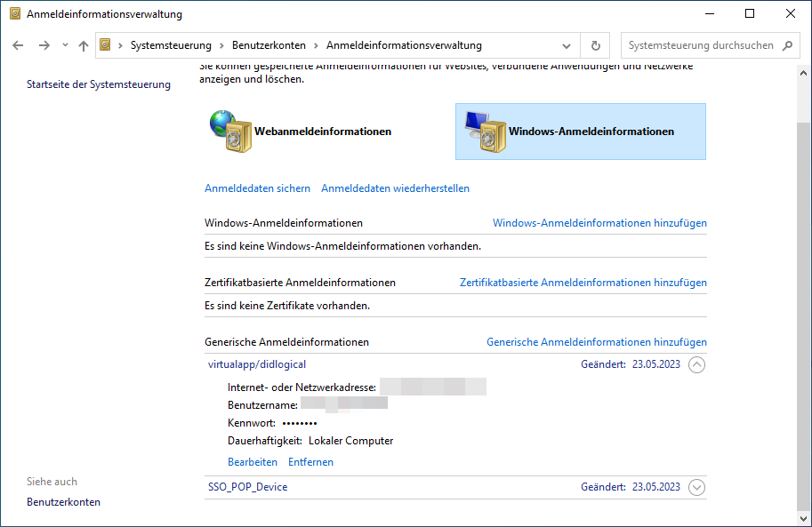Go back using the back arrow
Viewport: 812px width, 527px height.
18,45
